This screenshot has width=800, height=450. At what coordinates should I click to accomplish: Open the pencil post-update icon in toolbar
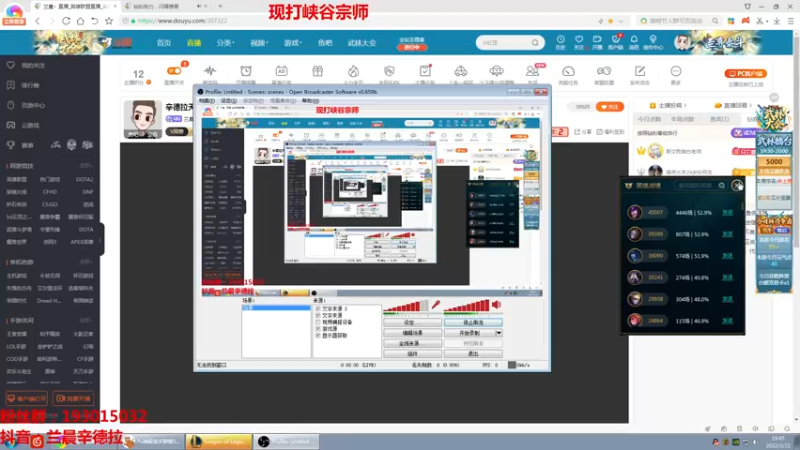(640, 71)
